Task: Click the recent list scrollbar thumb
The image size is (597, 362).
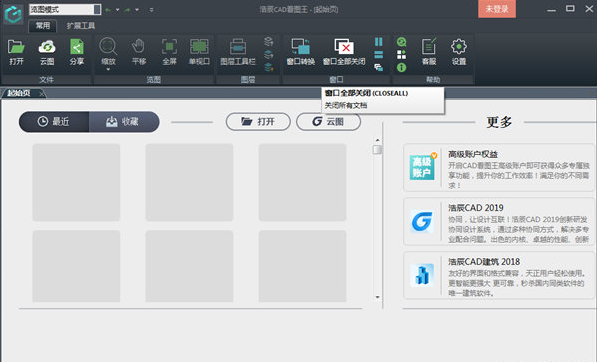Action: pyautogui.click(x=377, y=150)
